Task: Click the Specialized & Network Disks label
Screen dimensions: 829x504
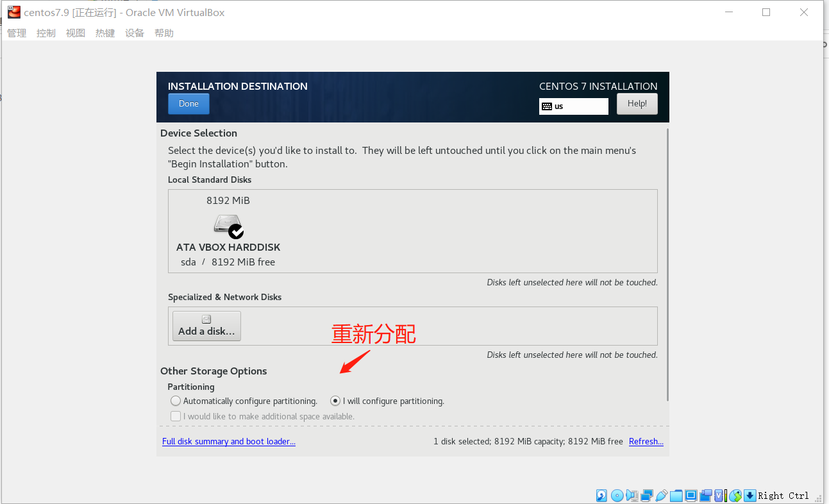Action: click(225, 297)
